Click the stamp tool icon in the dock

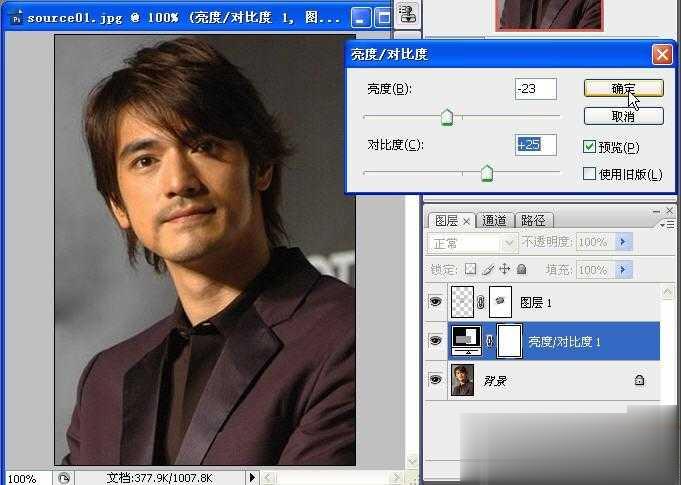pyautogui.click(x=407, y=13)
